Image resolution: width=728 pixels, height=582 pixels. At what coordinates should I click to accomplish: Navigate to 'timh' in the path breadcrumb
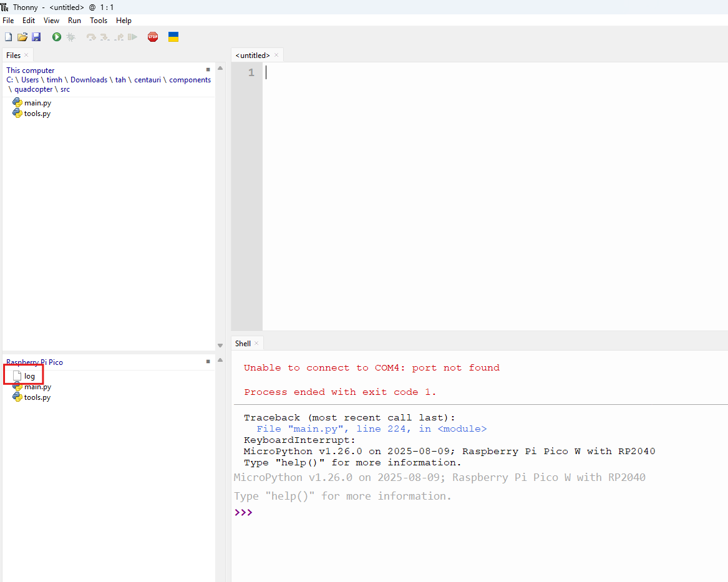[54, 80]
